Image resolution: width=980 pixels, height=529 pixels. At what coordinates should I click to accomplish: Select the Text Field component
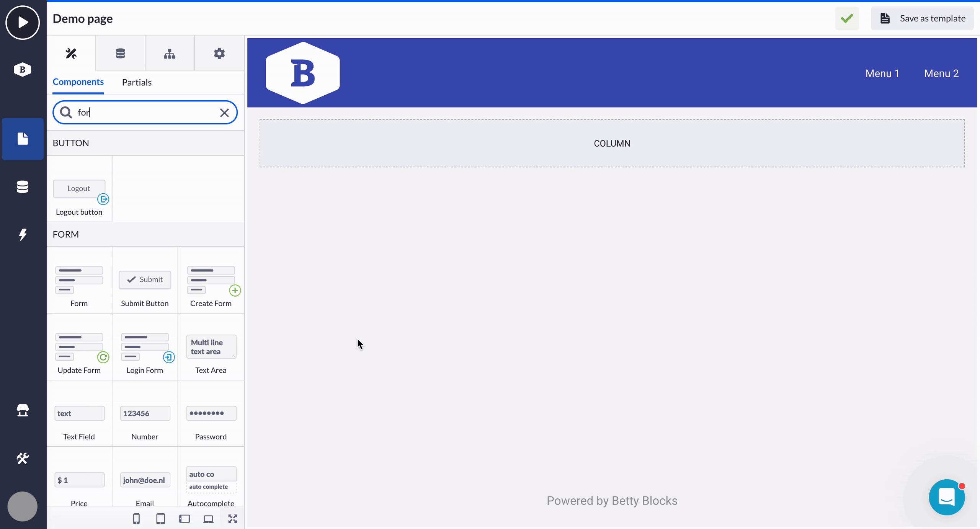[x=79, y=413]
